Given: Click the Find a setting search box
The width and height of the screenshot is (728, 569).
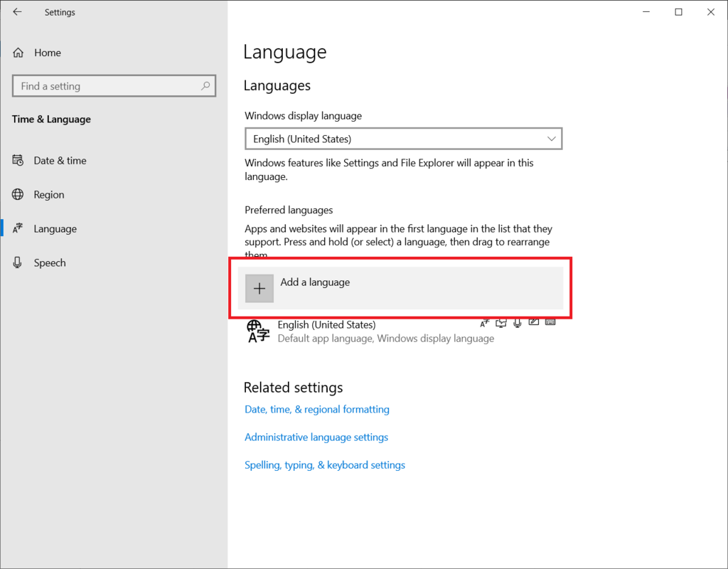Looking at the screenshot, I should (114, 86).
